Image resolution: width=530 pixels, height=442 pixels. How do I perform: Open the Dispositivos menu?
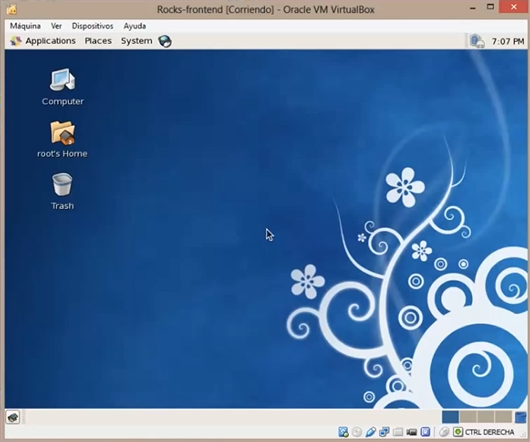[92, 26]
